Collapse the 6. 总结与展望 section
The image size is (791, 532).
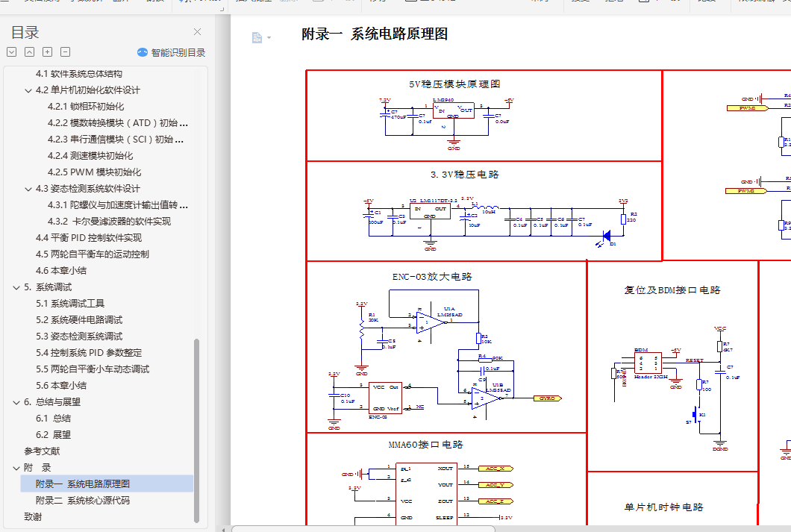[16, 402]
